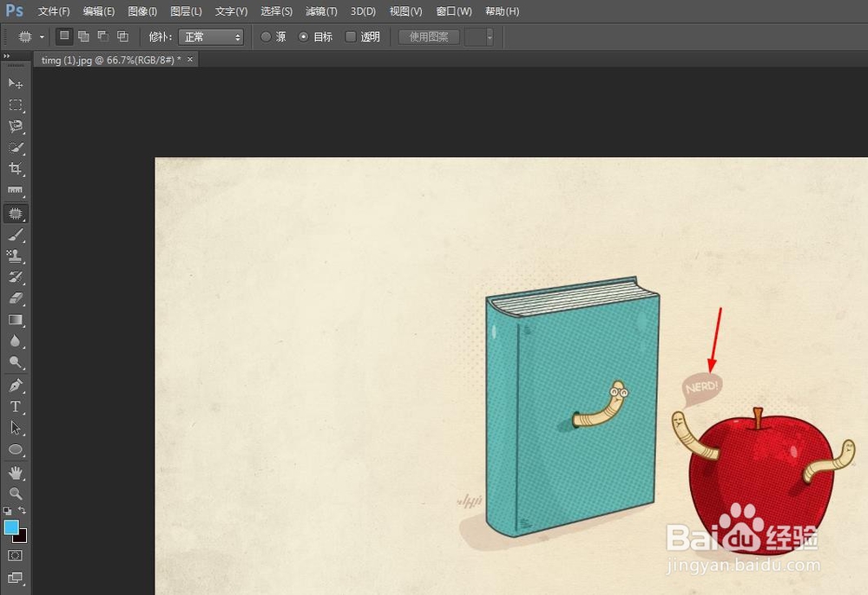This screenshot has height=595, width=868.
Task: Open the 选择(S) menu
Action: click(x=276, y=11)
